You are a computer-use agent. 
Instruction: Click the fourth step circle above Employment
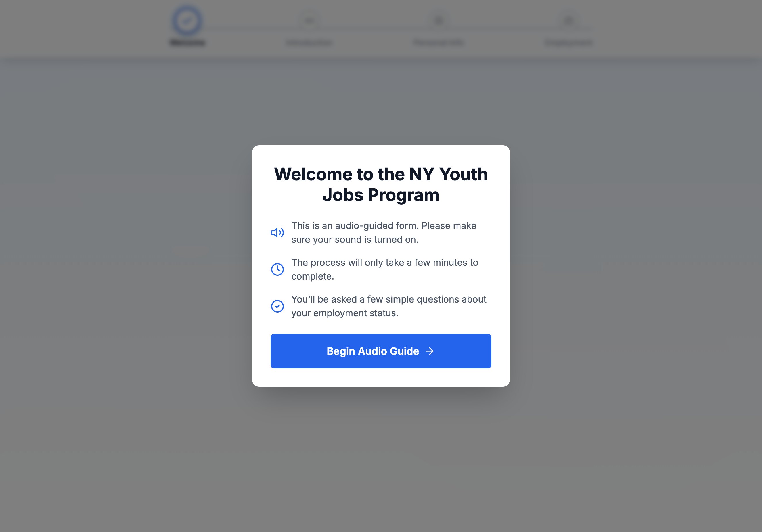pyautogui.click(x=569, y=21)
